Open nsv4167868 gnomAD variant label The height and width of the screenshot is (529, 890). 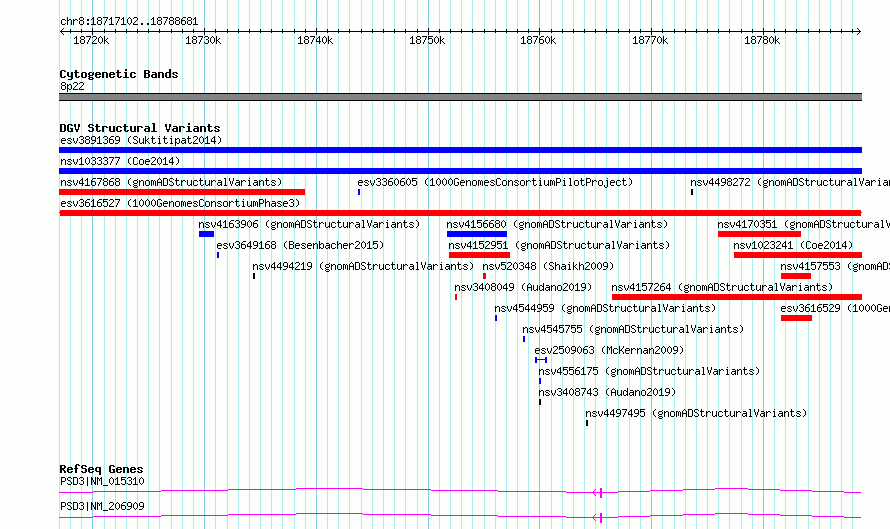[171, 182]
